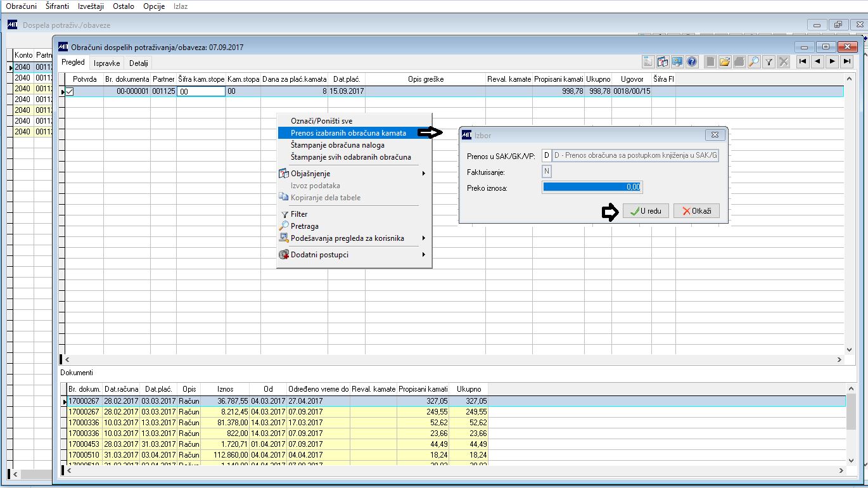Restore the background Dospela potraživ./obaveze window button
The image size is (868, 488).
coord(838,25)
